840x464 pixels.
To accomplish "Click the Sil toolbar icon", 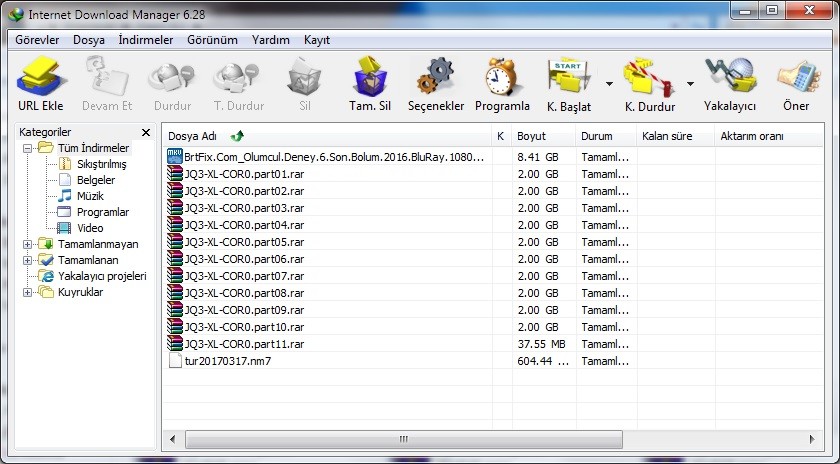I will 304,78.
